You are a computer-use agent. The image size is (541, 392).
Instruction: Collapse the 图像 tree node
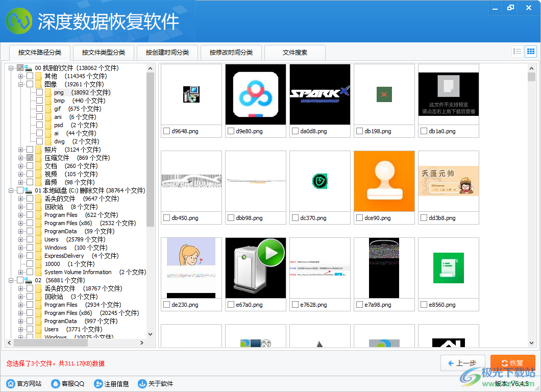point(21,84)
